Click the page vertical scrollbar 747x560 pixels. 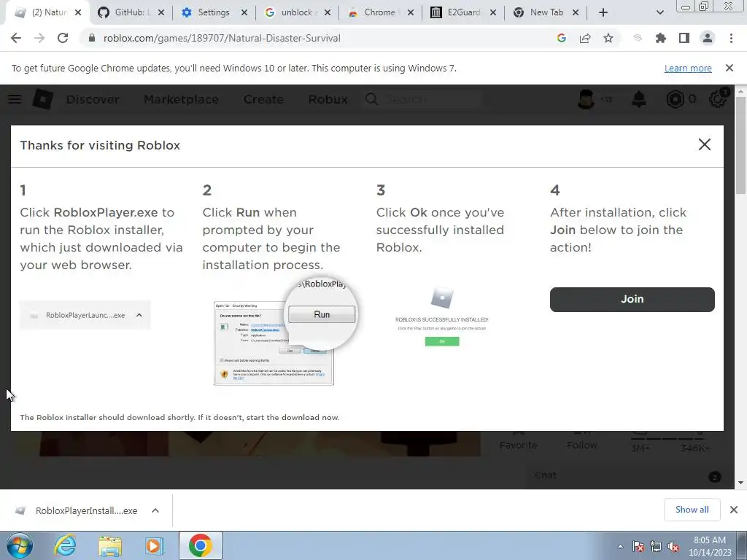740,145
